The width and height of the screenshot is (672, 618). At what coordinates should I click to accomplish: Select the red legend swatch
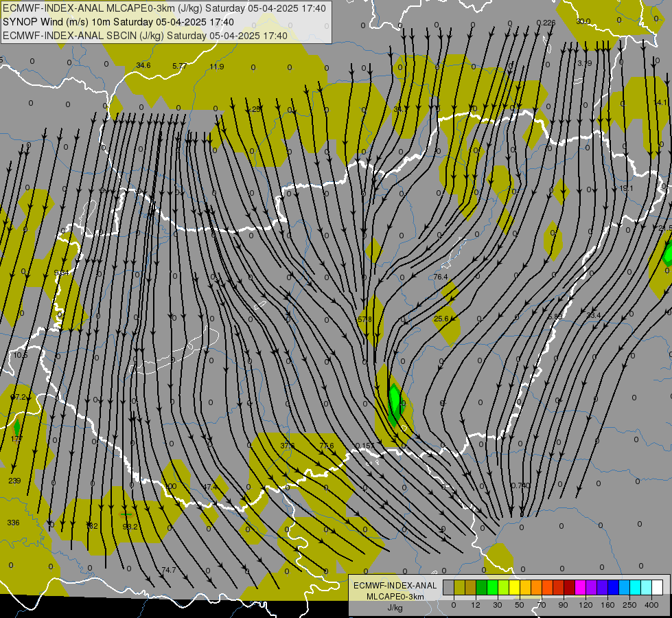pos(559,588)
